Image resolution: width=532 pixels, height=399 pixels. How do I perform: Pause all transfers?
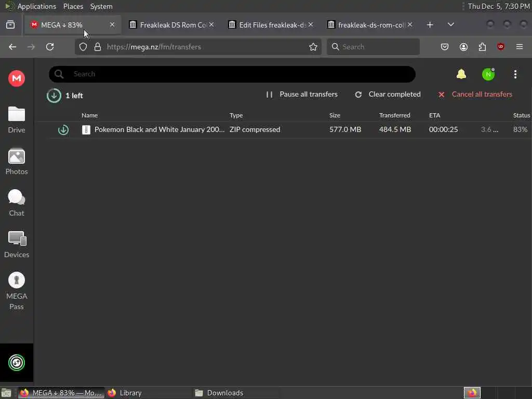point(302,95)
